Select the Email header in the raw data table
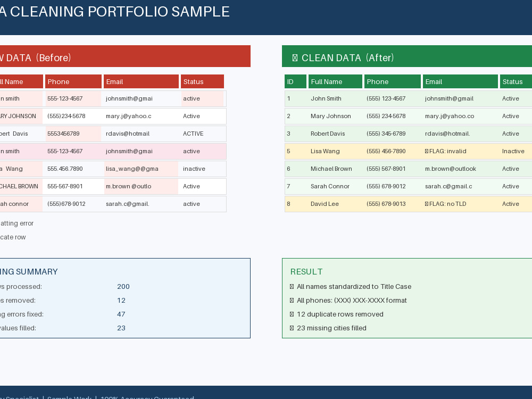 click(141, 81)
